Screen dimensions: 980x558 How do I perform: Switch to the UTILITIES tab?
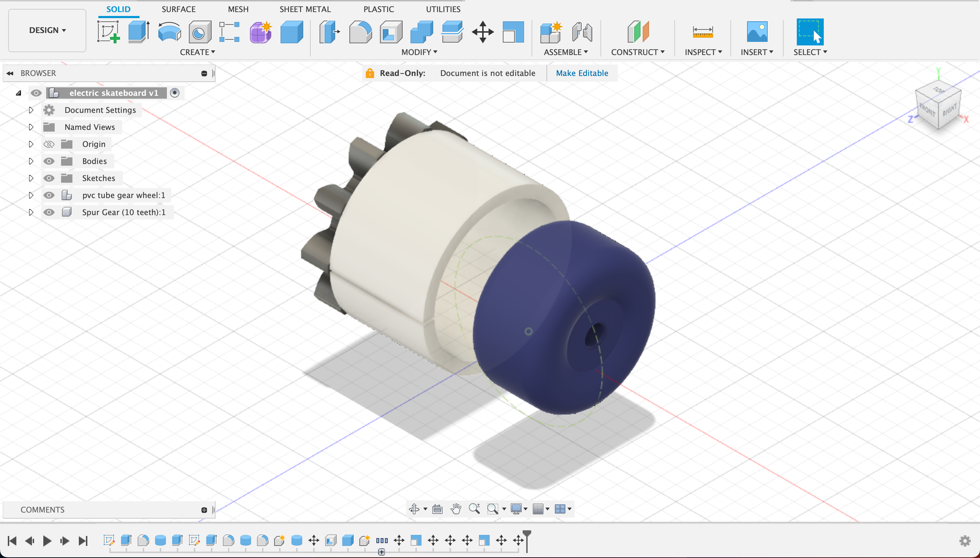443,9
